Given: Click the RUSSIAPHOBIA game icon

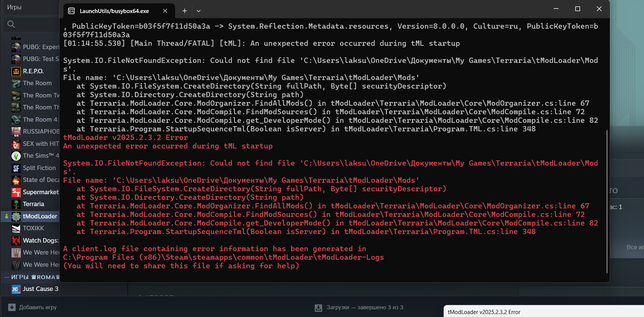Looking at the screenshot, I should pyautogui.click(x=16, y=131).
